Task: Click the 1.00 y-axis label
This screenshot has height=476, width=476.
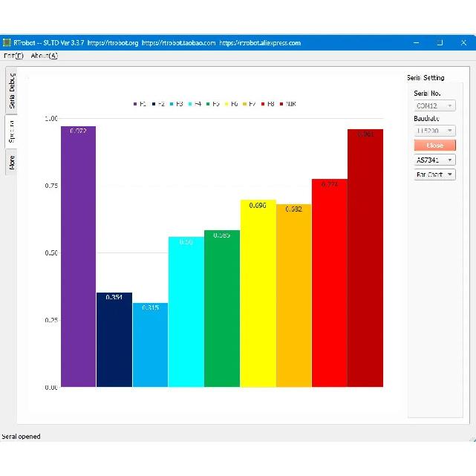Action: [x=51, y=118]
